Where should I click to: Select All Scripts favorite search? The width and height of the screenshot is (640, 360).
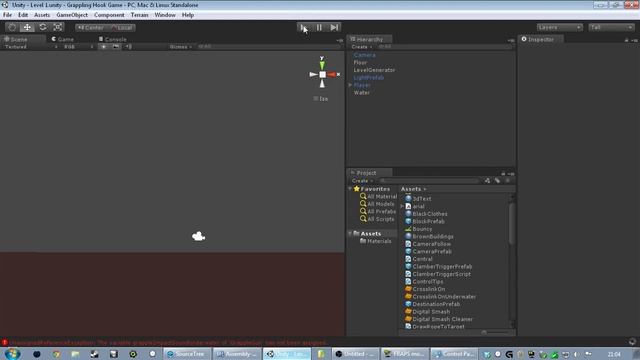click(x=377, y=219)
